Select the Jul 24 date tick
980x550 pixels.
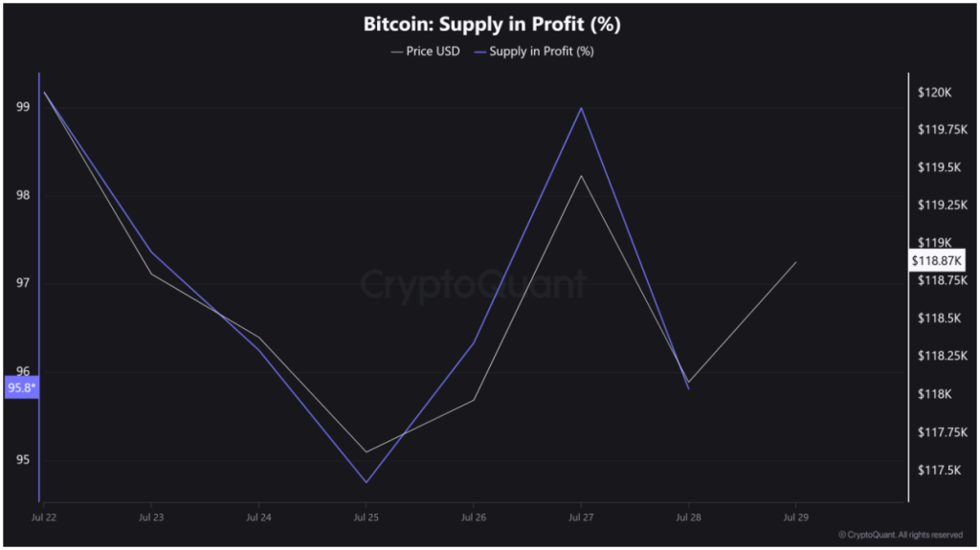(258, 517)
